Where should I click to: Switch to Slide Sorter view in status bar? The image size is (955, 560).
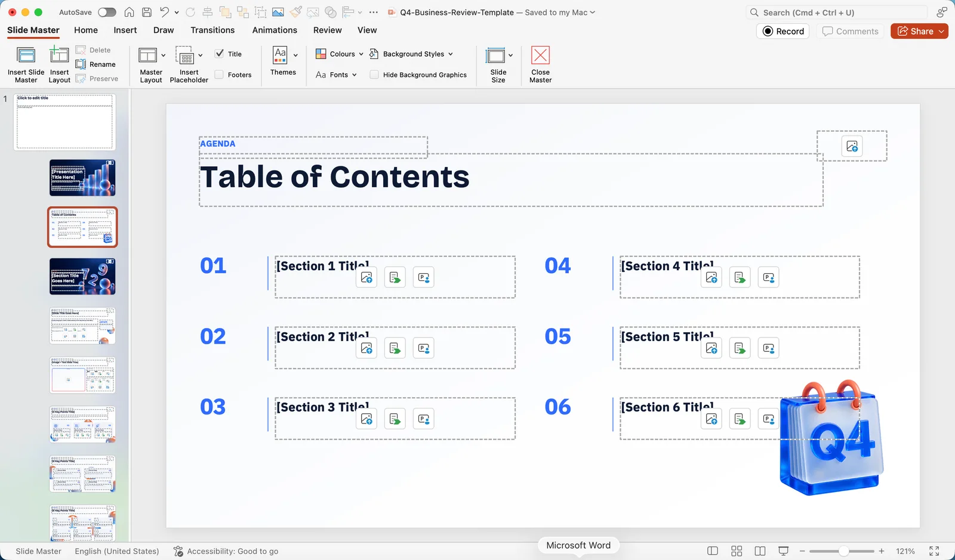pyautogui.click(x=737, y=551)
